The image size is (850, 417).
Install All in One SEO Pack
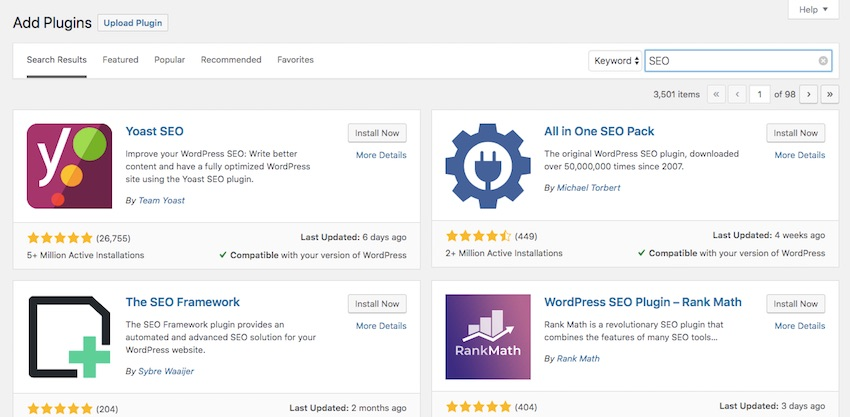(x=796, y=133)
